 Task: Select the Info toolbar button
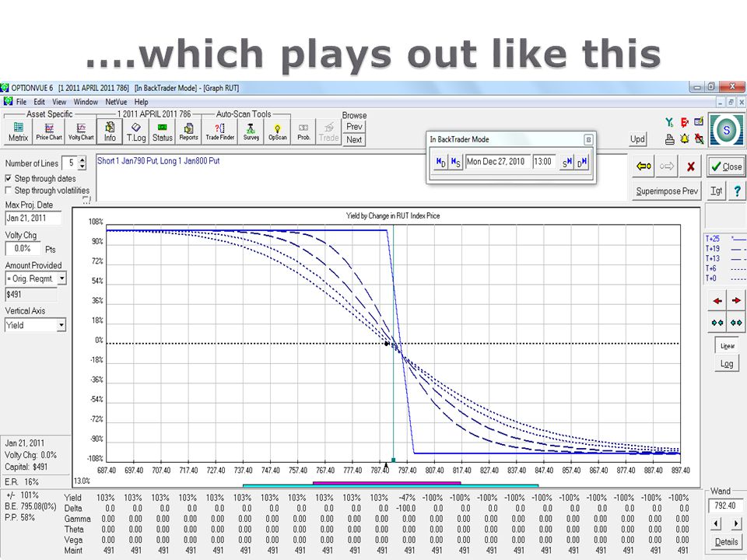click(x=110, y=132)
